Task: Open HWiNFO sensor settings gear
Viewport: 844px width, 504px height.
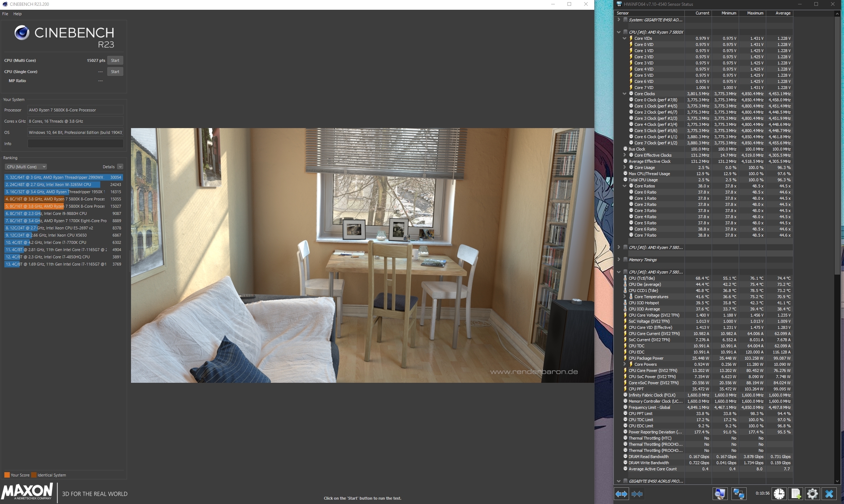Action: tap(813, 494)
